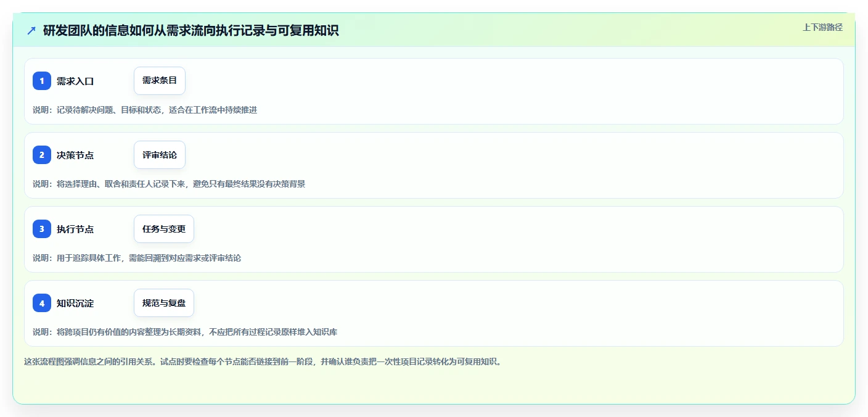Click the description starting 将选择理由、取舍和责任人
The image size is (868, 417).
169,184
